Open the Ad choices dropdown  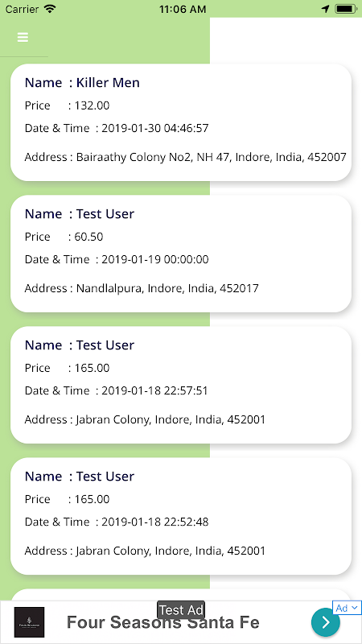pos(347,608)
